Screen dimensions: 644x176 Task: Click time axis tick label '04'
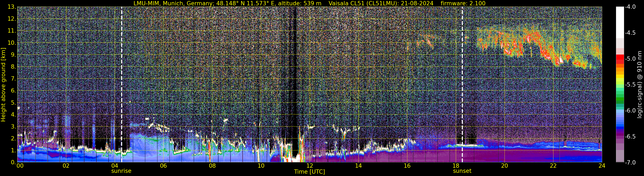tap(114, 166)
